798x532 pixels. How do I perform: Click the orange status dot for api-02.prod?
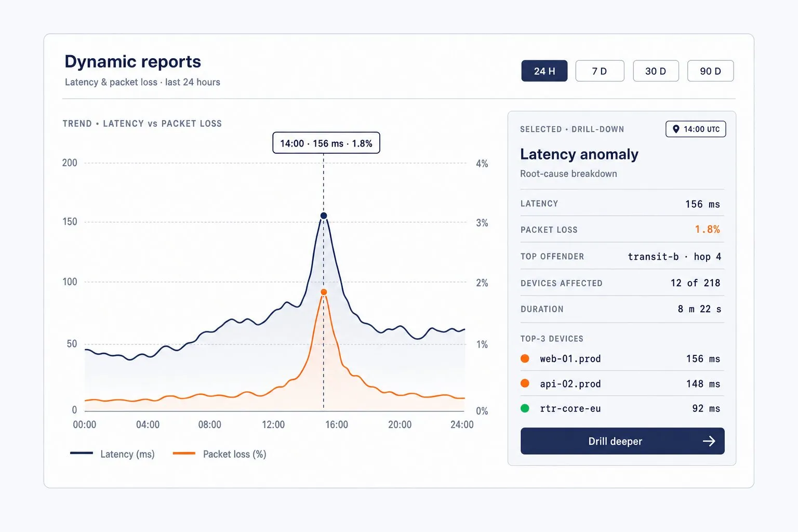(525, 383)
